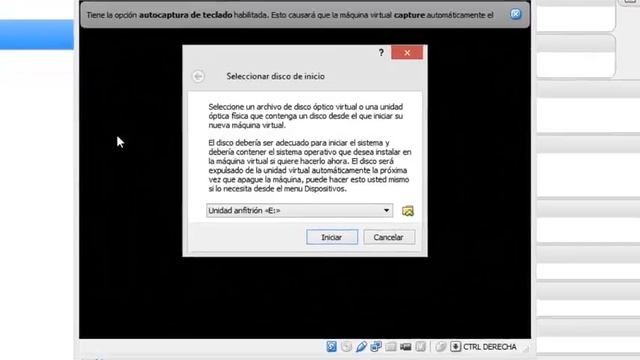Click the mouse integration status icon
This screenshot has width=640, height=360.
(440, 347)
